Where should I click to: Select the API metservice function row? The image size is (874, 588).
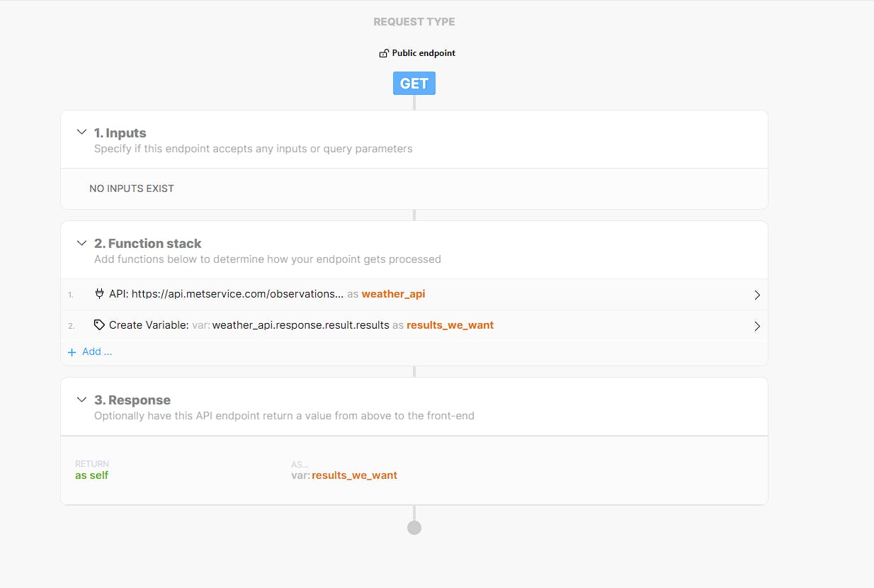coord(227,294)
